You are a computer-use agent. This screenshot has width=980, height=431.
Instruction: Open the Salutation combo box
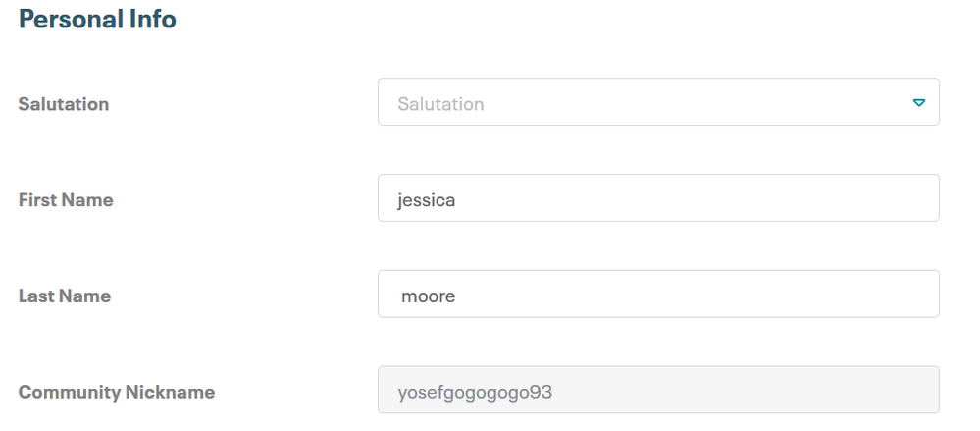pos(657,103)
